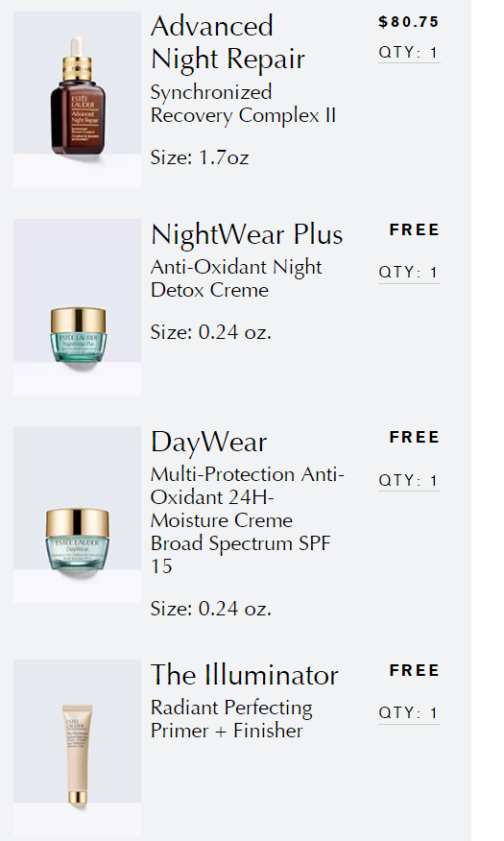Open the Advanced Night Repair product image
The image size is (504, 841).
77,99
